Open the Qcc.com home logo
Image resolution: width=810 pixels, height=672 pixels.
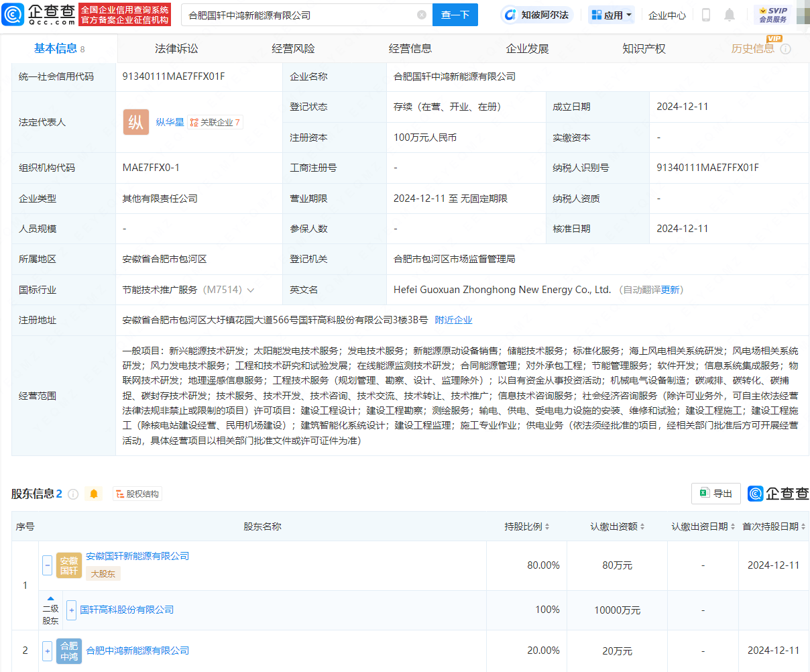[x=39, y=14]
